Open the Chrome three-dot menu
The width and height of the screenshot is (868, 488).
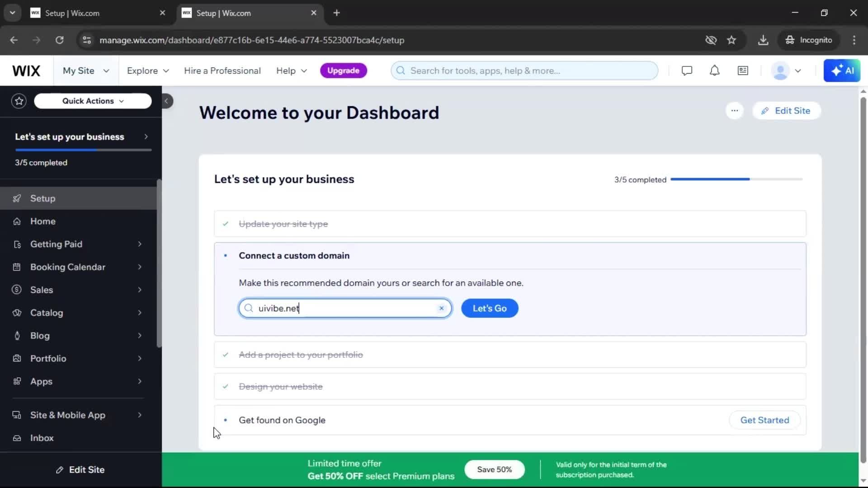click(x=854, y=40)
